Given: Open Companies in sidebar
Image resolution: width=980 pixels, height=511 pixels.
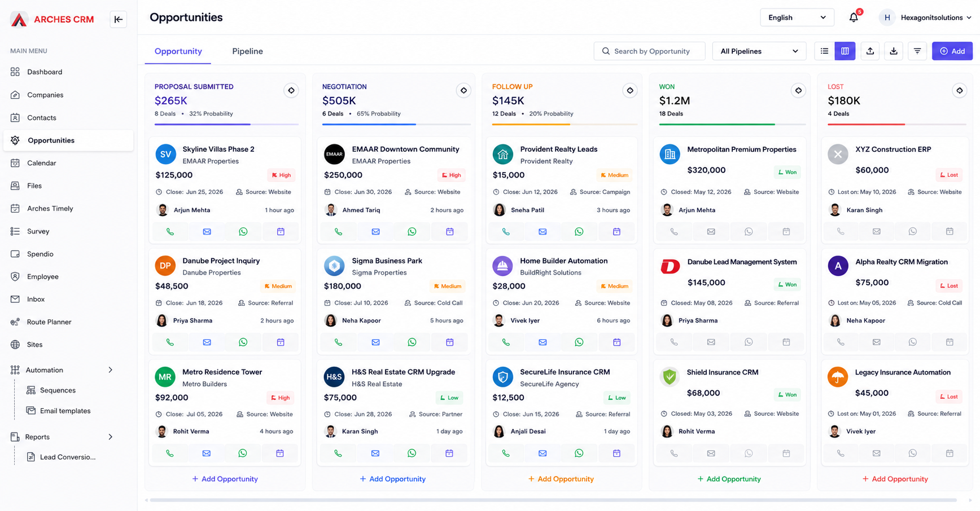Looking at the screenshot, I should (x=68, y=95).
